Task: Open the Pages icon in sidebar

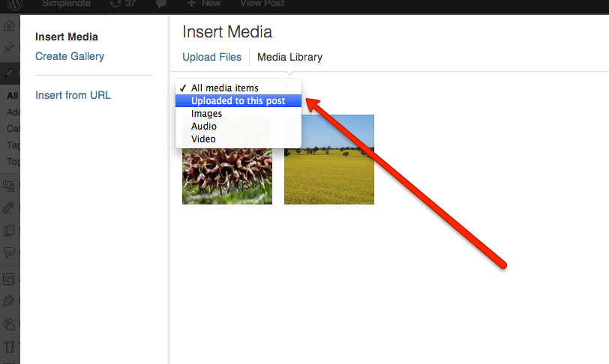Action: pos(9,230)
